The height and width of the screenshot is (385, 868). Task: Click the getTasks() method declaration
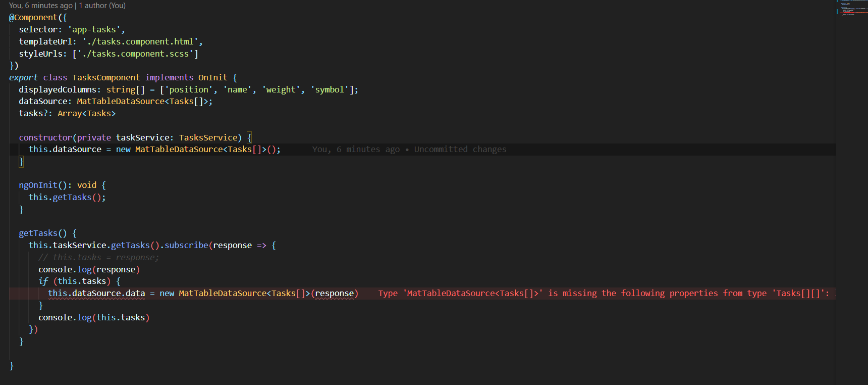(43, 233)
